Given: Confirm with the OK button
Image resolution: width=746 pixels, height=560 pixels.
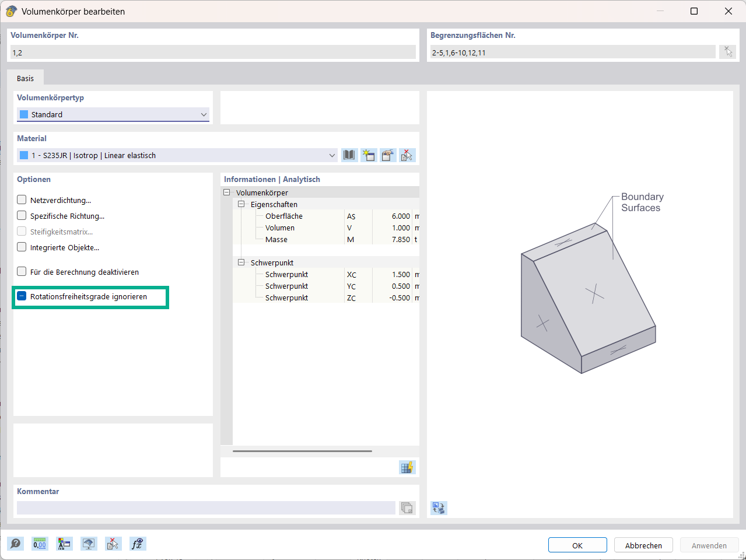Looking at the screenshot, I should click(577, 545).
